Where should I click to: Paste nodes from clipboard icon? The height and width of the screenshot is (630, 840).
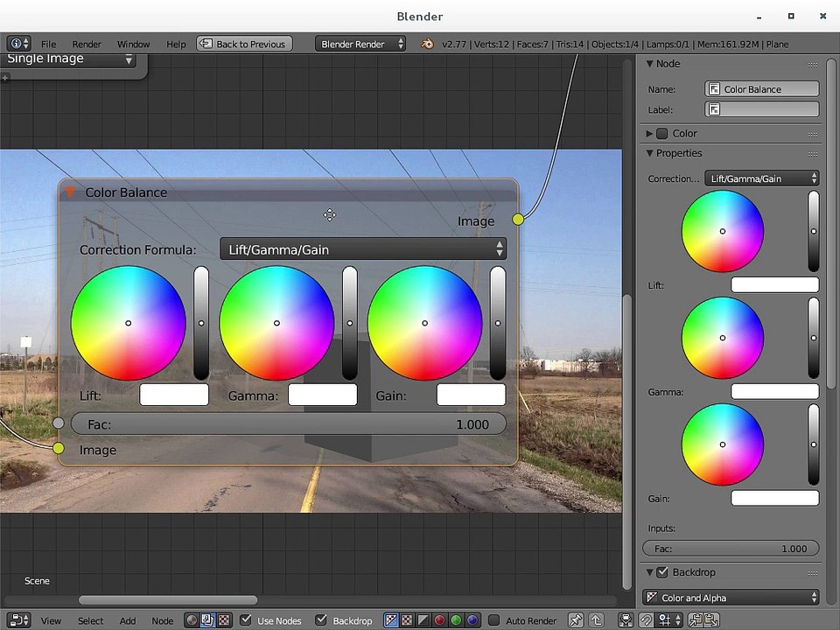point(711,620)
